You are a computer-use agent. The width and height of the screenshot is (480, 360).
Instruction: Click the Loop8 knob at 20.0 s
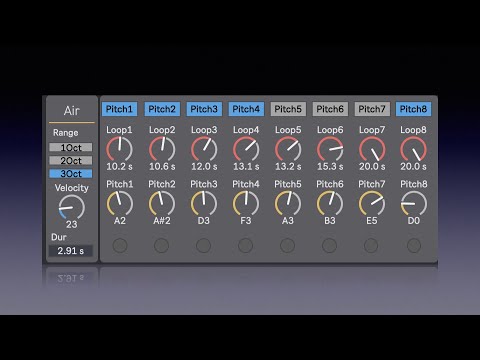click(413, 150)
